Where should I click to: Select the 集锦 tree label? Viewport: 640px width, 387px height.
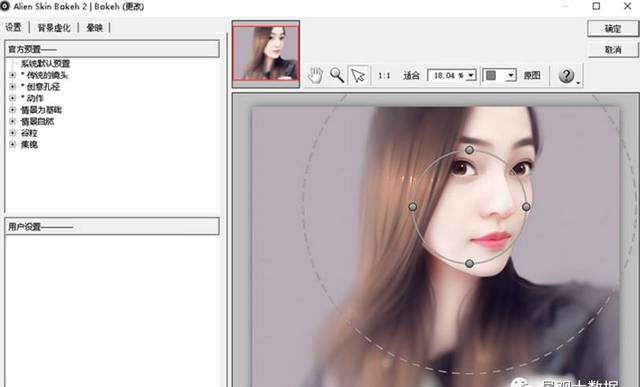pyautogui.click(x=29, y=144)
